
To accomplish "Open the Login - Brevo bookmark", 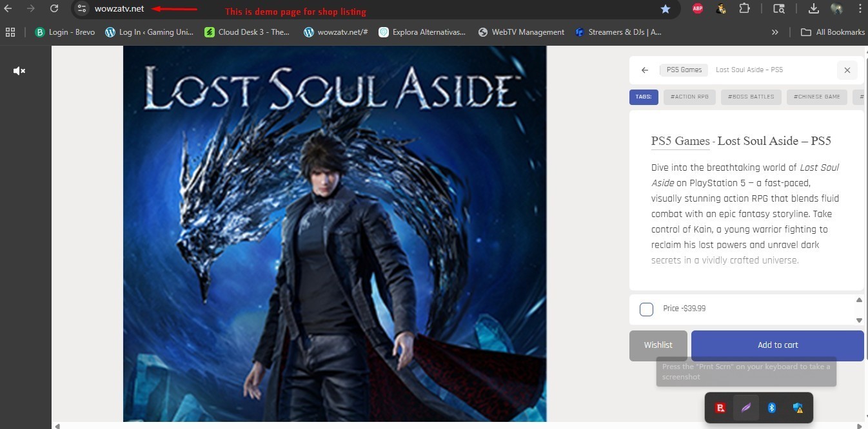I will 64,32.
